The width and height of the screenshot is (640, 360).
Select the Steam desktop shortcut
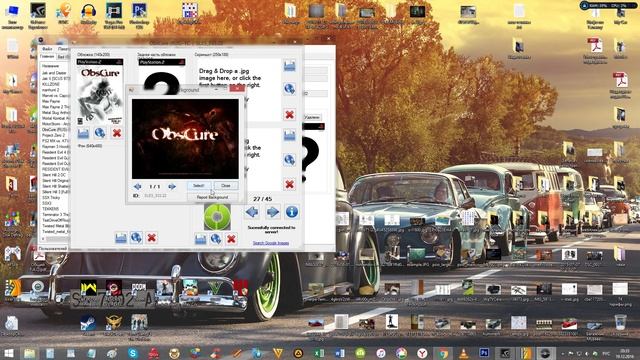pyautogui.click(x=88, y=325)
